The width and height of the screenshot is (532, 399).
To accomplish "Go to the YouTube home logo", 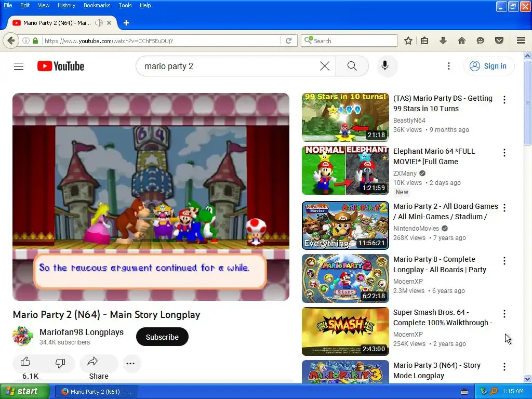I will (61, 66).
